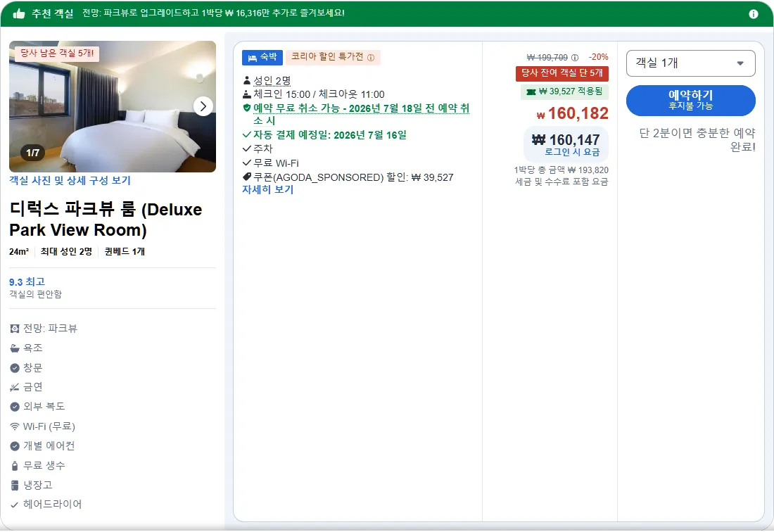The image size is (774, 532).
Task: Click the 성인 2명 occupancy text
Action: [272, 80]
